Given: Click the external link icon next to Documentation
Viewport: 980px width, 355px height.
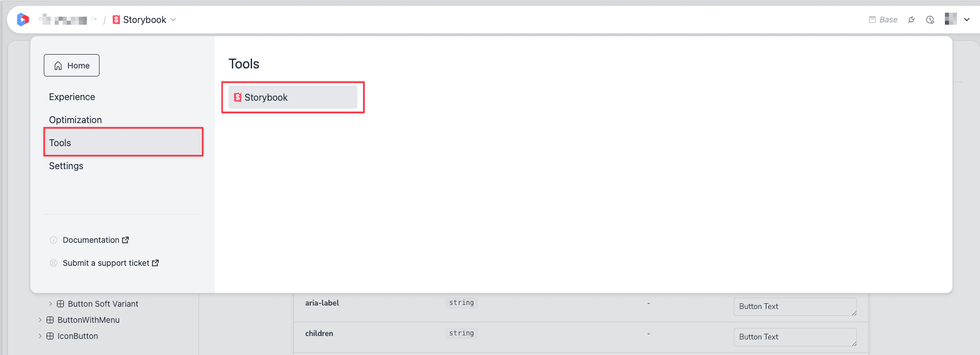Looking at the screenshot, I should (x=125, y=240).
